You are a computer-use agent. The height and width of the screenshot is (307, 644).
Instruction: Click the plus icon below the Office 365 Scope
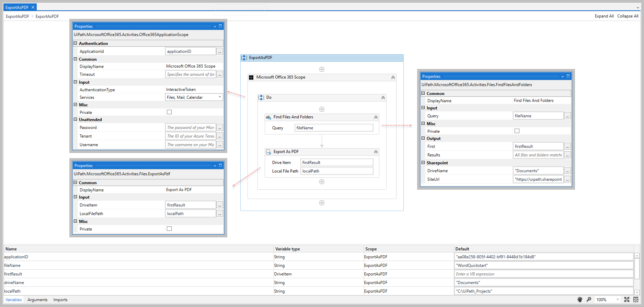(322, 203)
